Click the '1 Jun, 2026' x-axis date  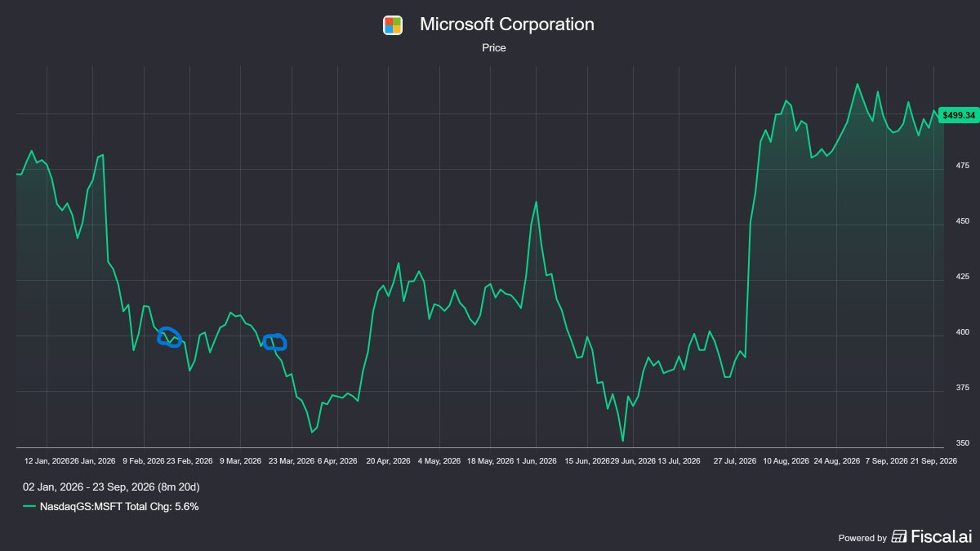(537, 460)
